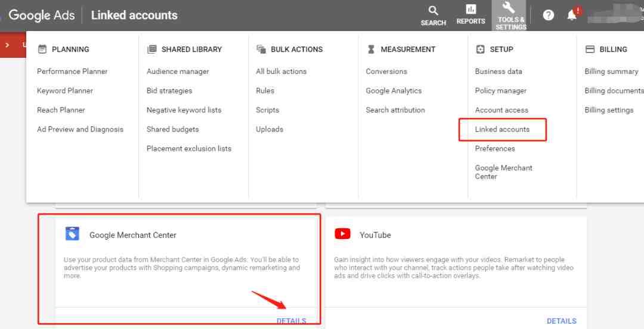Click the Google Merchant Center card icon
This screenshot has height=329, width=644.
[x=72, y=234]
